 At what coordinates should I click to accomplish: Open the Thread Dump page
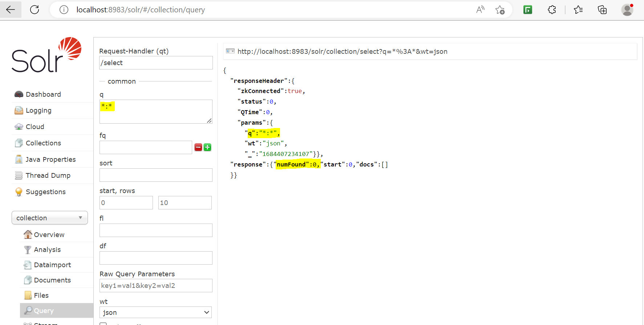[48, 176]
